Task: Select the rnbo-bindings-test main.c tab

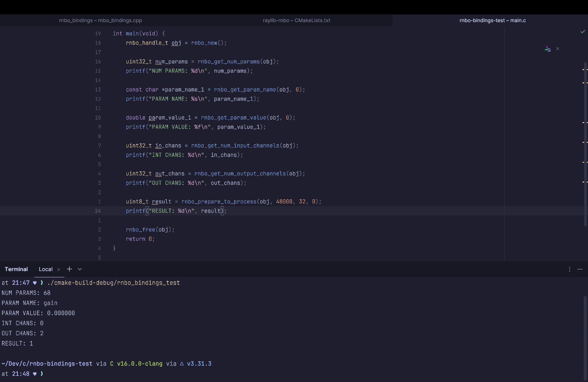Action: point(492,20)
